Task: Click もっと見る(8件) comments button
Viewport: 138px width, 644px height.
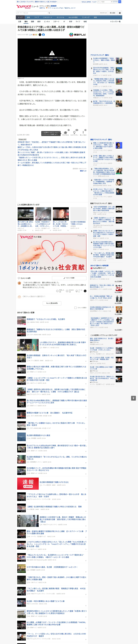Action: (52, 303)
